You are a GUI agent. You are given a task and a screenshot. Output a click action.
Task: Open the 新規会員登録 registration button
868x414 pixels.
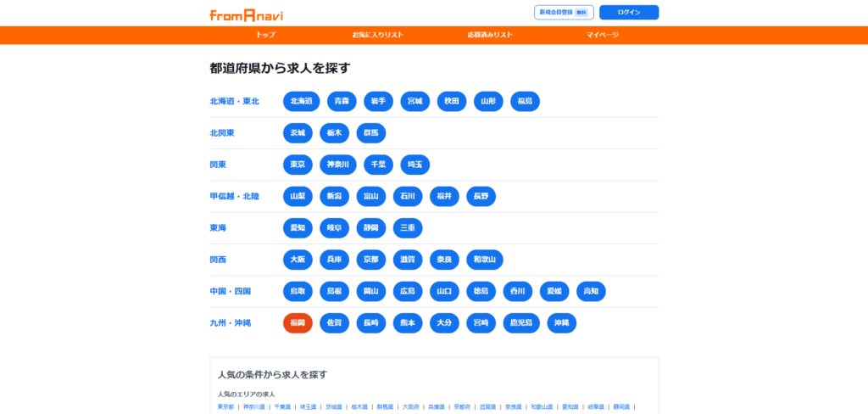[564, 12]
